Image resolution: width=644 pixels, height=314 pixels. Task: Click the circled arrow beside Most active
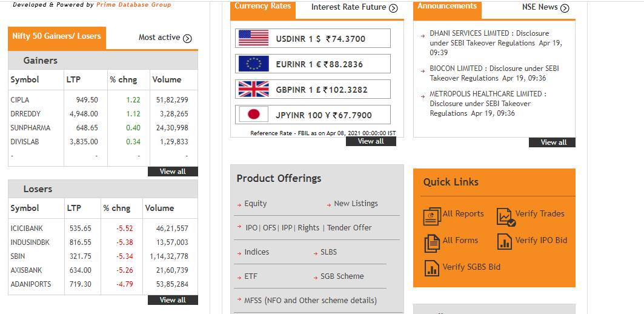pyautogui.click(x=187, y=39)
